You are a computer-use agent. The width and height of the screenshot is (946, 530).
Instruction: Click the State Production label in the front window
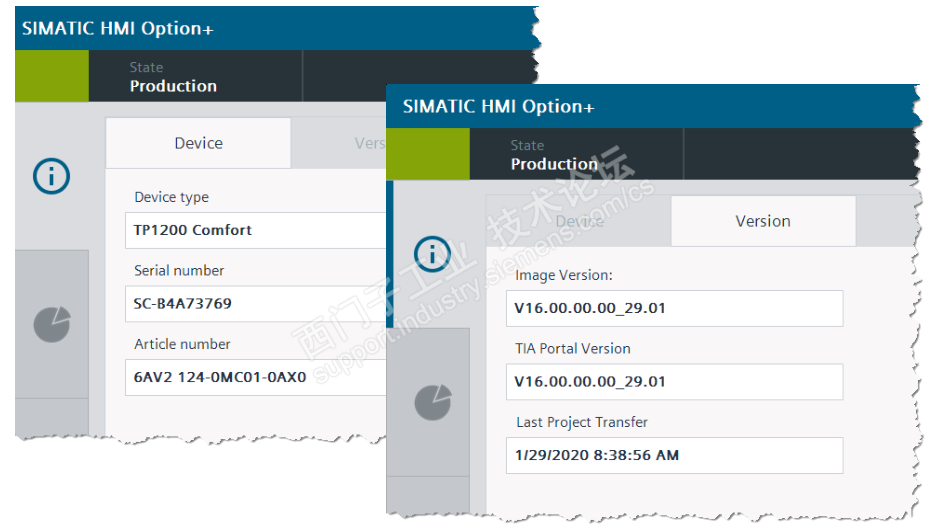click(554, 155)
